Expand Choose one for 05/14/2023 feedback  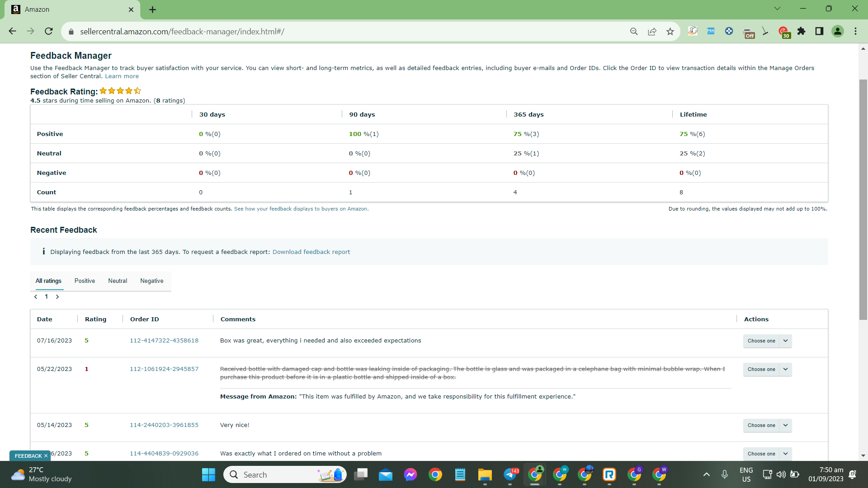(x=767, y=425)
